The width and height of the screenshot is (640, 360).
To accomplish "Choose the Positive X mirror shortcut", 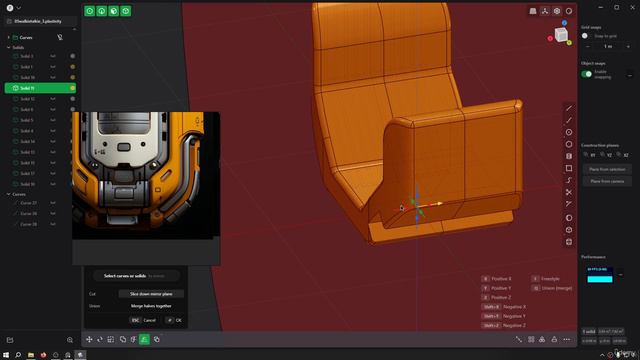I will tap(497, 279).
